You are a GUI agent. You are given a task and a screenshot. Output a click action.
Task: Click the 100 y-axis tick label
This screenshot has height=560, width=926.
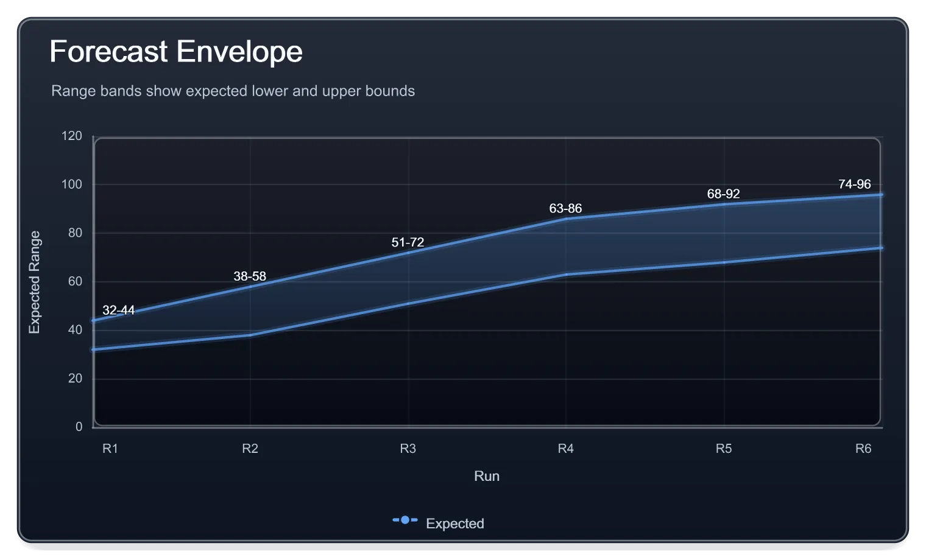71,184
